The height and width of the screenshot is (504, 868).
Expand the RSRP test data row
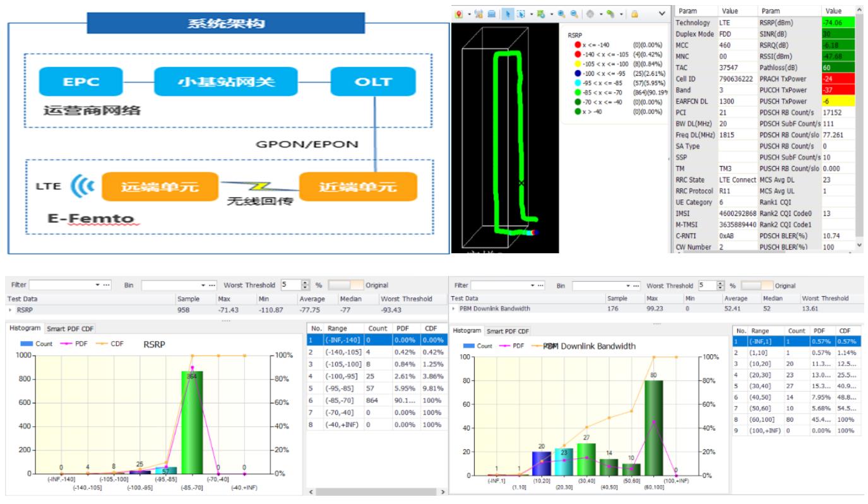click(9, 310)
